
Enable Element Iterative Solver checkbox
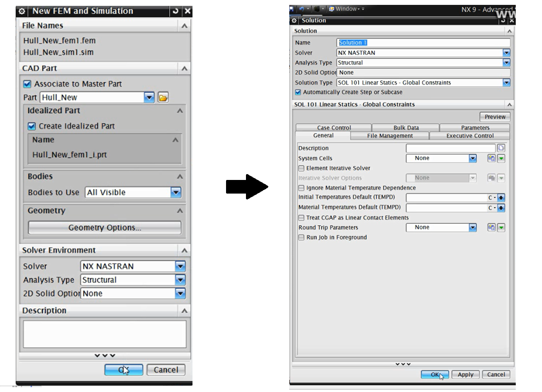click(301, 168)
